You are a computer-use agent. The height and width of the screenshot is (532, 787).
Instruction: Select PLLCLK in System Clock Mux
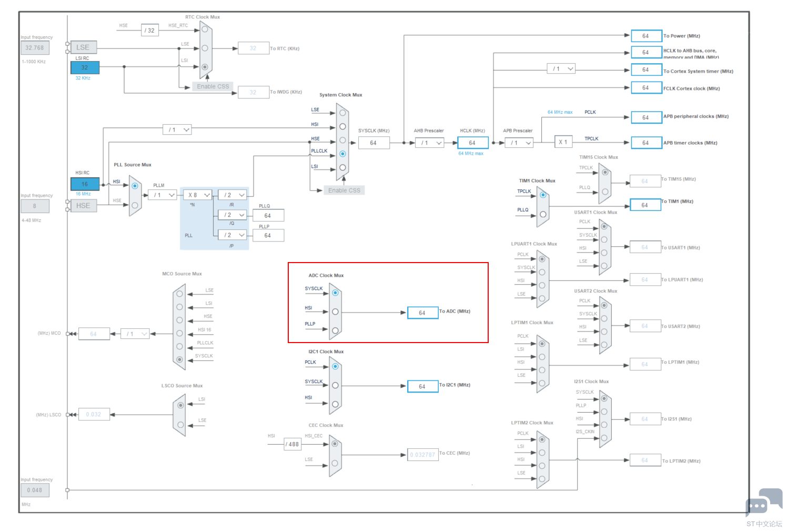[342, 154]
